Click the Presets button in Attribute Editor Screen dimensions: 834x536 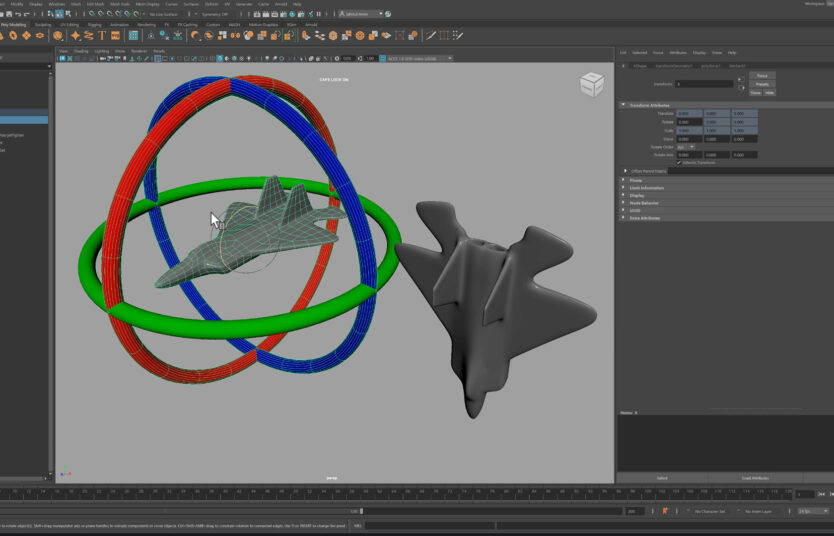pyautogui.click(x=762, y=84)
